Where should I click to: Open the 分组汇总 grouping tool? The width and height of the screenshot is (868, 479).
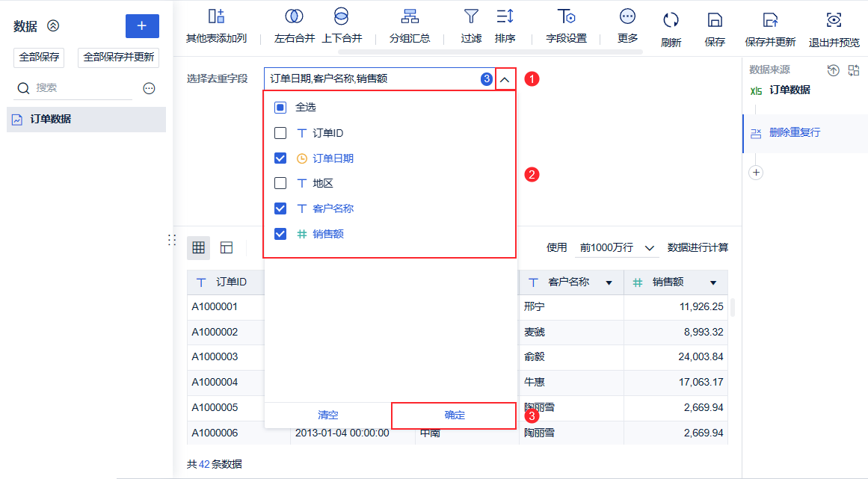410,16
